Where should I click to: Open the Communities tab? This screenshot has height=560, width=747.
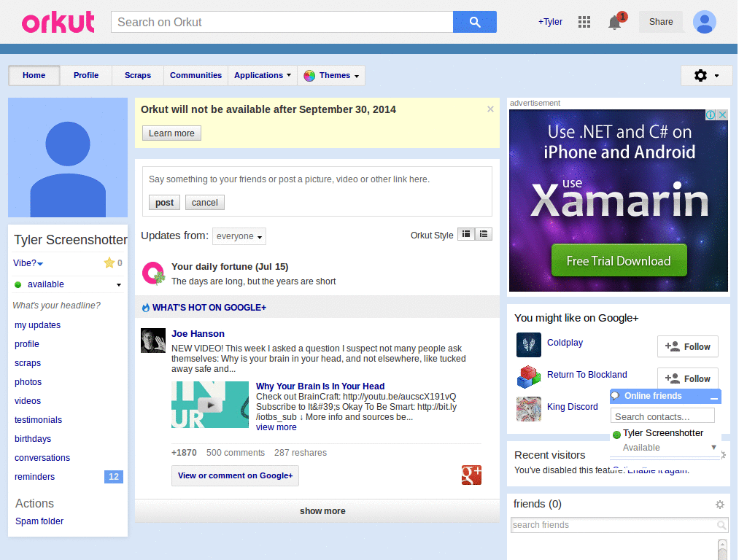pyautogui.click(x=196, y=75)
